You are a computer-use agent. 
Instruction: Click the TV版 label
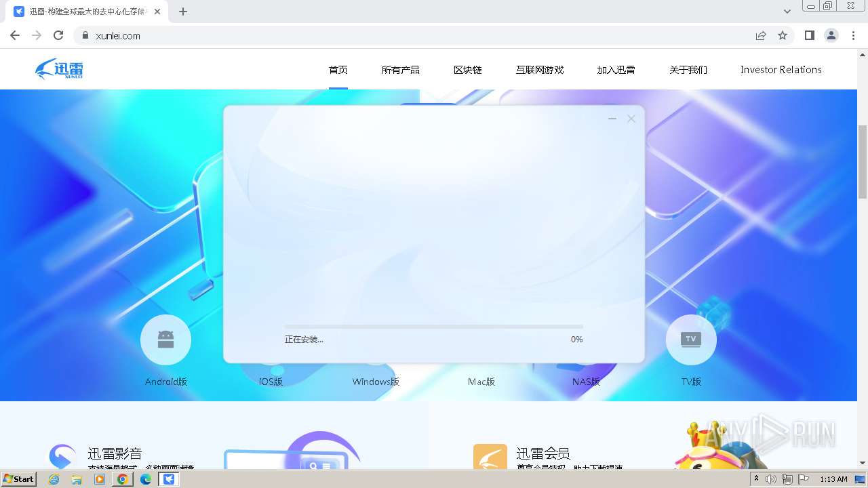click(691, 382)
